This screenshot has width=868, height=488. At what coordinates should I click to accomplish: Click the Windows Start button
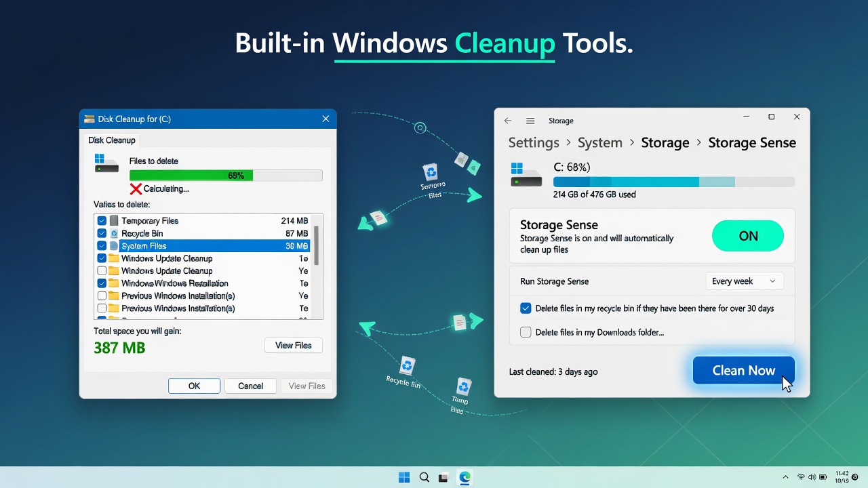point(404,477)
